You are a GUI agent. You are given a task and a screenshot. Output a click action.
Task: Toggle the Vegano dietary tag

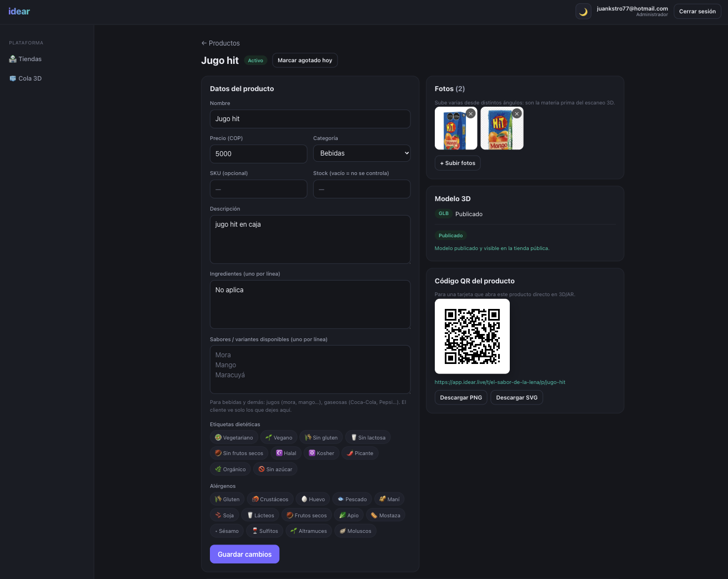pos(279,437)
